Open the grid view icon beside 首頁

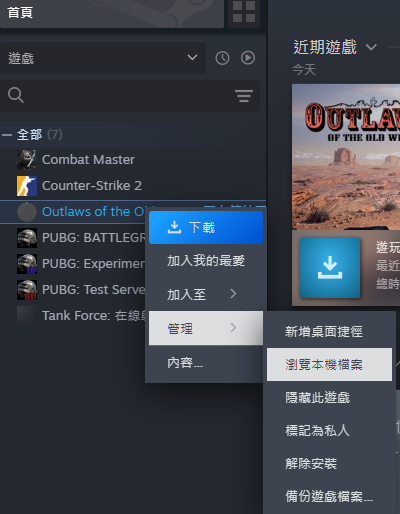[x=244, y=12]
